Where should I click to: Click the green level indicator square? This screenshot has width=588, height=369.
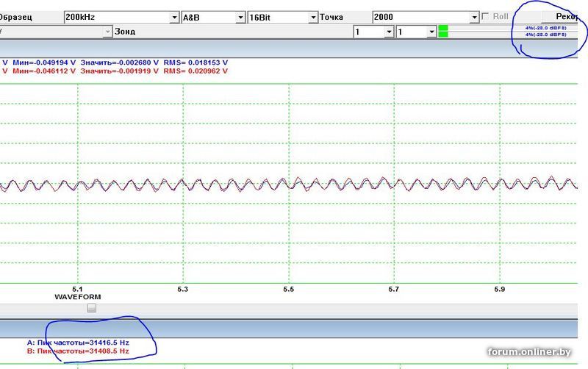443,32
